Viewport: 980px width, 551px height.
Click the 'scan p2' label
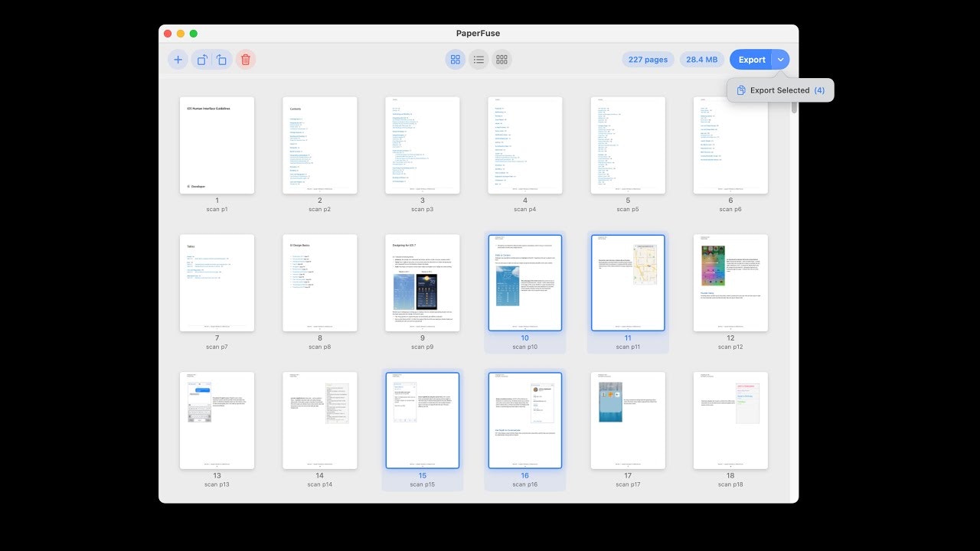320,209
